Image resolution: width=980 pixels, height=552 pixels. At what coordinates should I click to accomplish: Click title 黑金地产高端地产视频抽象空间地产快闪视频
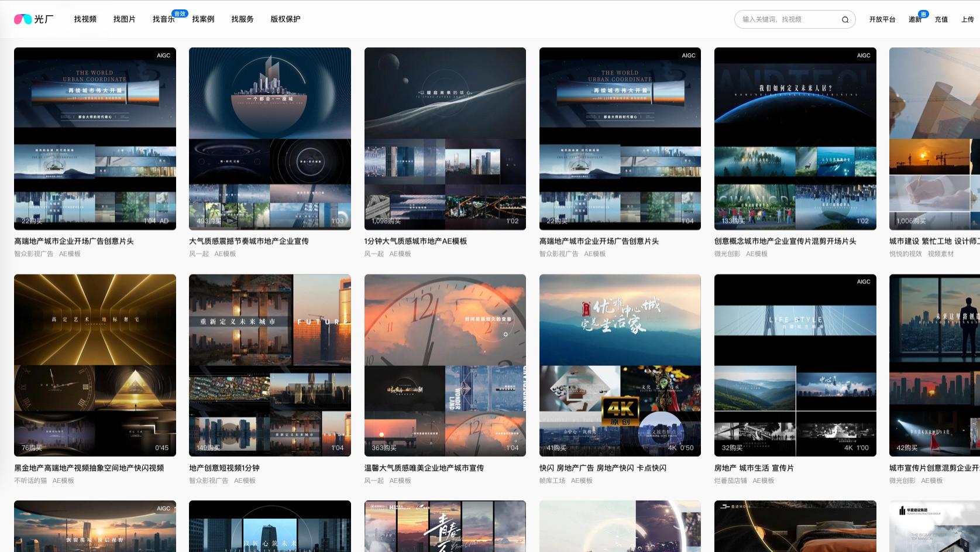(89, 468)
